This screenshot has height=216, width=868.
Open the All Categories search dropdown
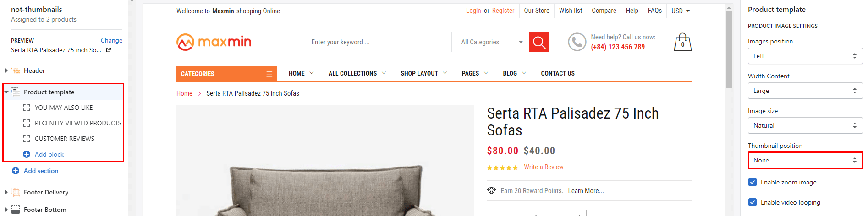[x=490, y=42]
